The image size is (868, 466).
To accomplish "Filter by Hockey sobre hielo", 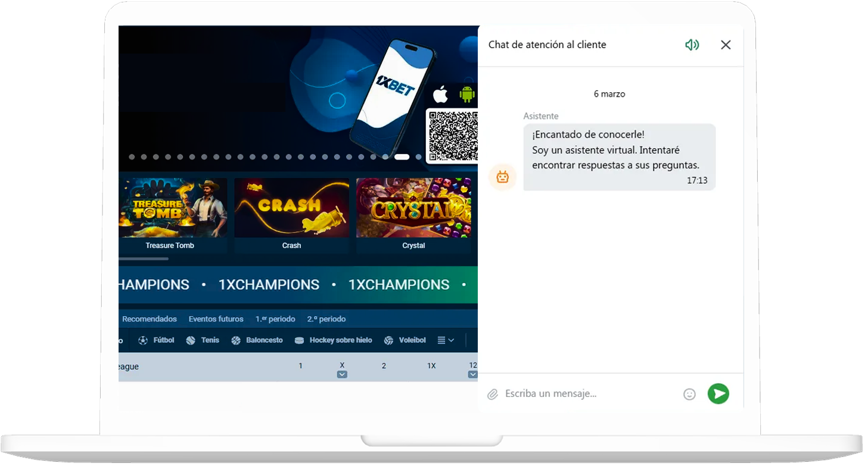I will point(333,340).
